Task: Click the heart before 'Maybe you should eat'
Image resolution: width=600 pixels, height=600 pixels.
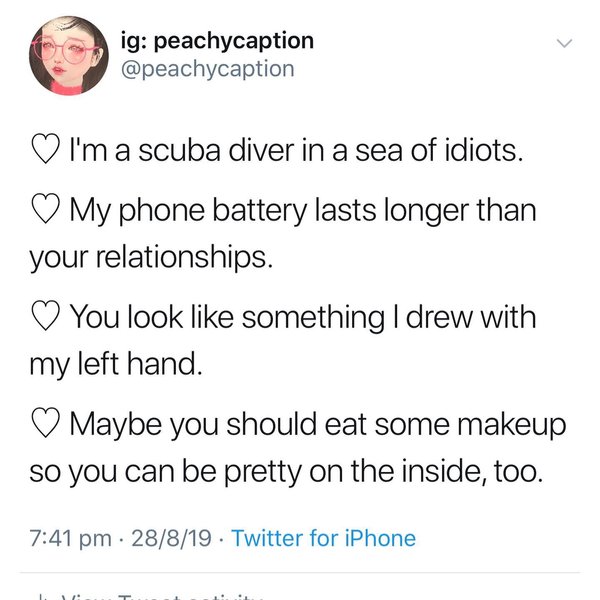Action: (44, 425)
